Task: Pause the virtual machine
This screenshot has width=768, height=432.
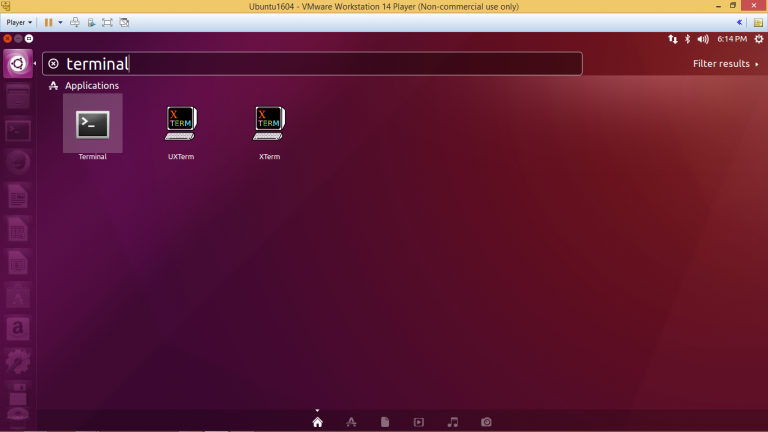Action: [48, 23]
